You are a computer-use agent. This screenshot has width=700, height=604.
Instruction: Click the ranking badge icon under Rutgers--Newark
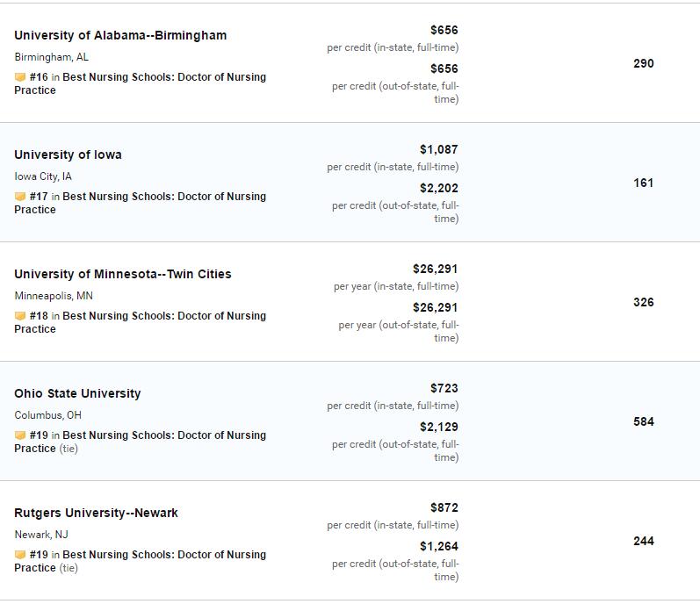[20, 555]
